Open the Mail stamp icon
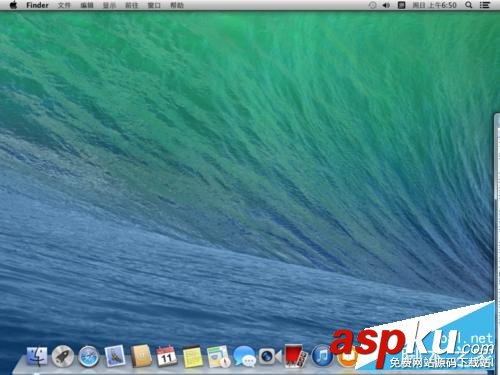The width and height of the screenshot is (500, 375). [115, 356]
